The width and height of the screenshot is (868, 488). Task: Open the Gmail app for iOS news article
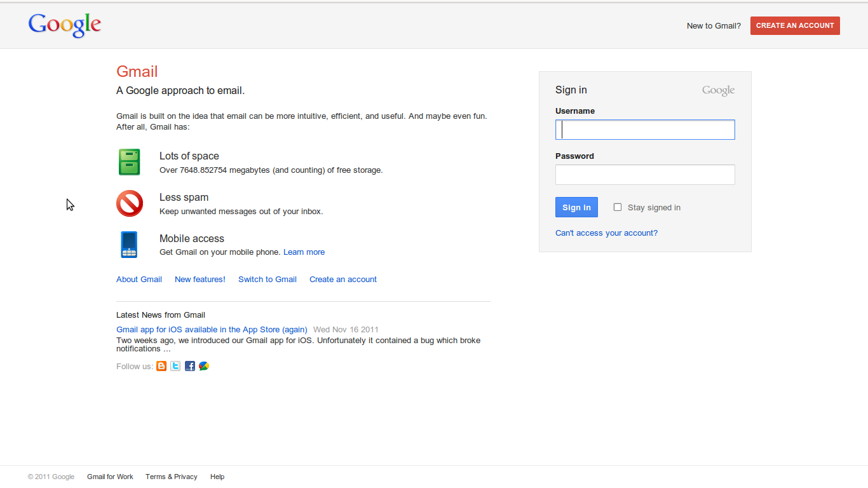tap(211, 329)
